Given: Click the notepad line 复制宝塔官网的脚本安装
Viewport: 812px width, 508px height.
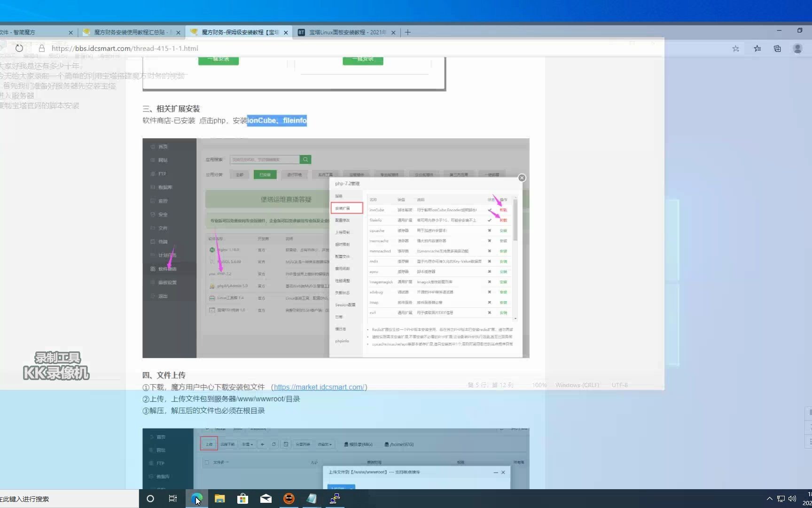Looking at the screenshot, I should tap(39, 105).
